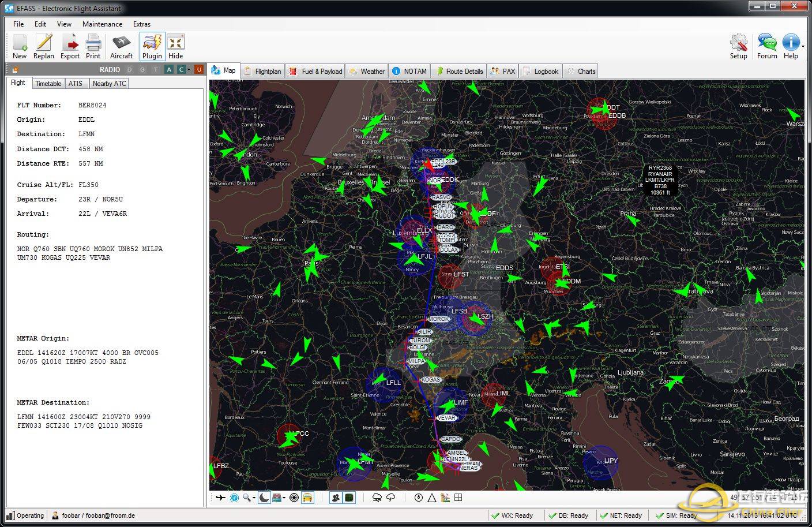Center map on aircraft airplane icon

[x=220, y=498]
